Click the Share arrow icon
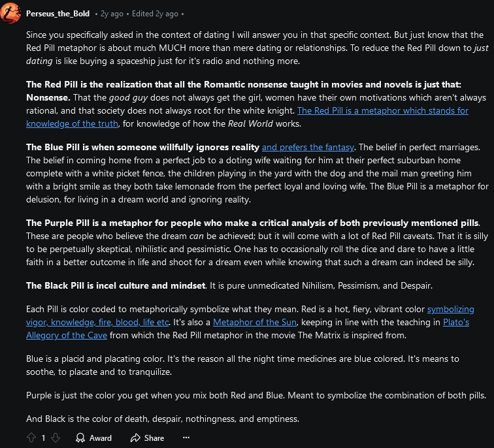This screenshot has width=494, height=448. pos(136,438)
